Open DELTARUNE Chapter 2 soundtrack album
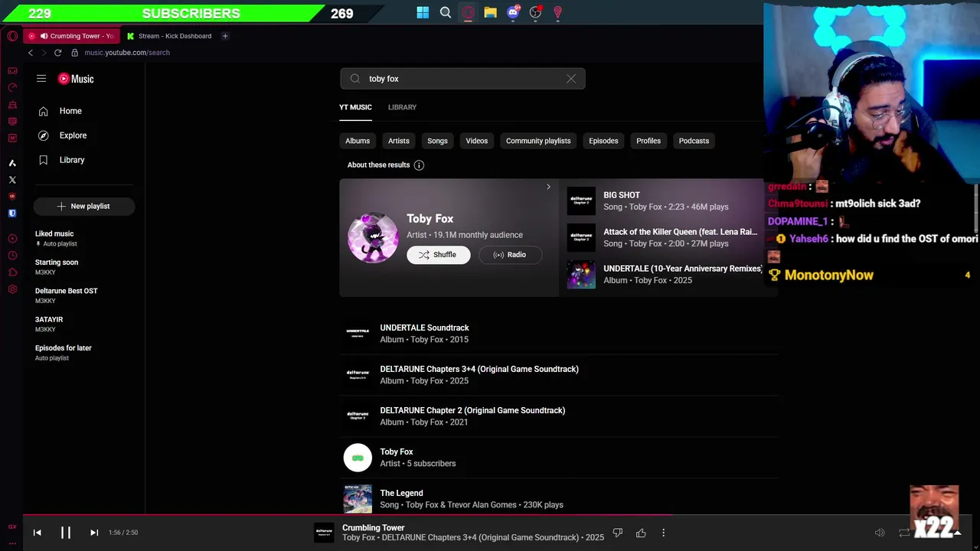The width and height of the screenshot is (980, 551). [x=558, y=416]
